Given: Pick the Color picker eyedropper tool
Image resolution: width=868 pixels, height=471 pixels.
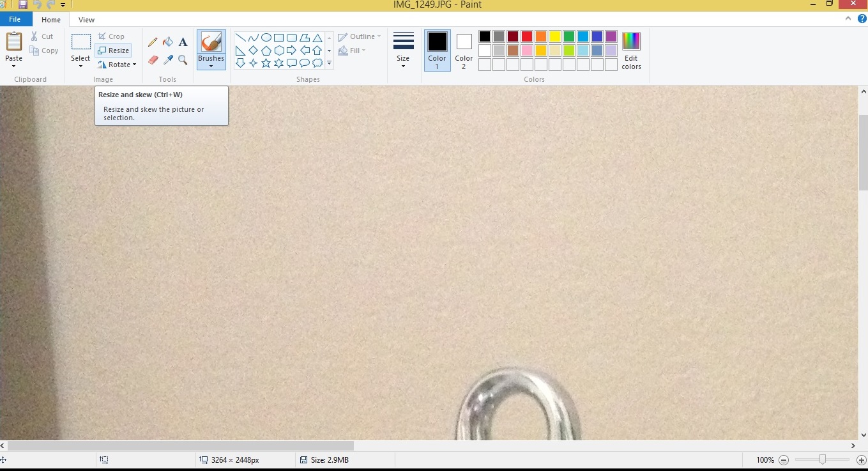Looking at the screenshot, I should (168, 60).
